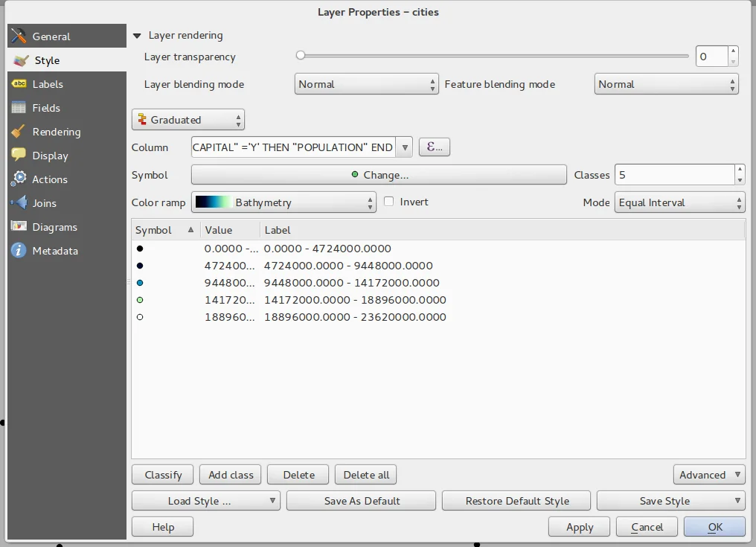Viewport: 756px width, 547px height.
Task: Collapse the Layer rendering section
Action: point(137,35)
